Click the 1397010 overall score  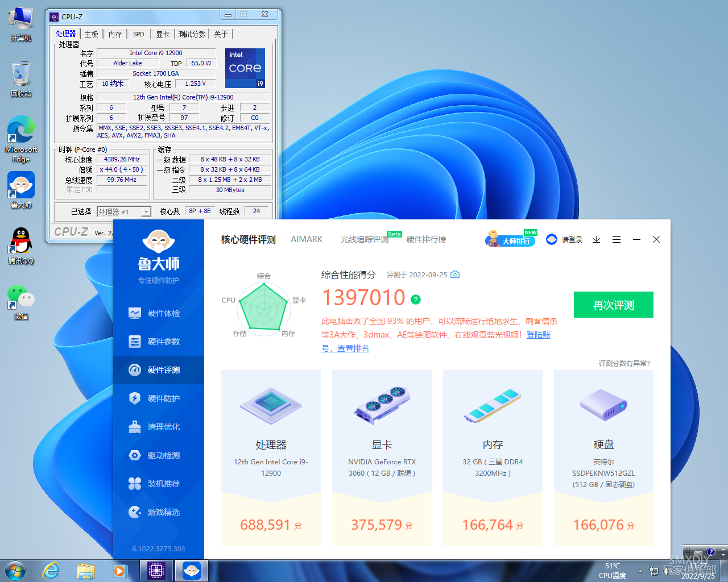point(364,298)
